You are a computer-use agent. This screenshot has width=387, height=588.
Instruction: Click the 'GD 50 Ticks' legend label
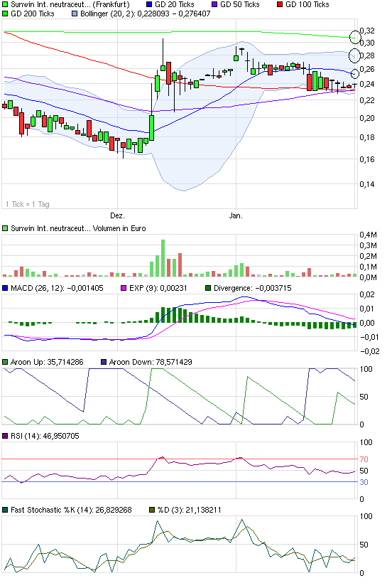[x=240, y=4]
